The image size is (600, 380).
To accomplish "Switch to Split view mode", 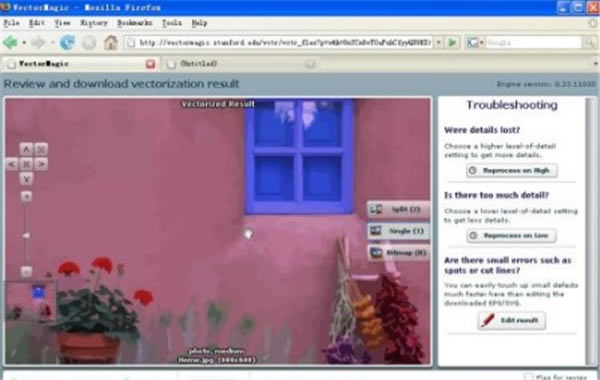I will click(x=398, y=209).
